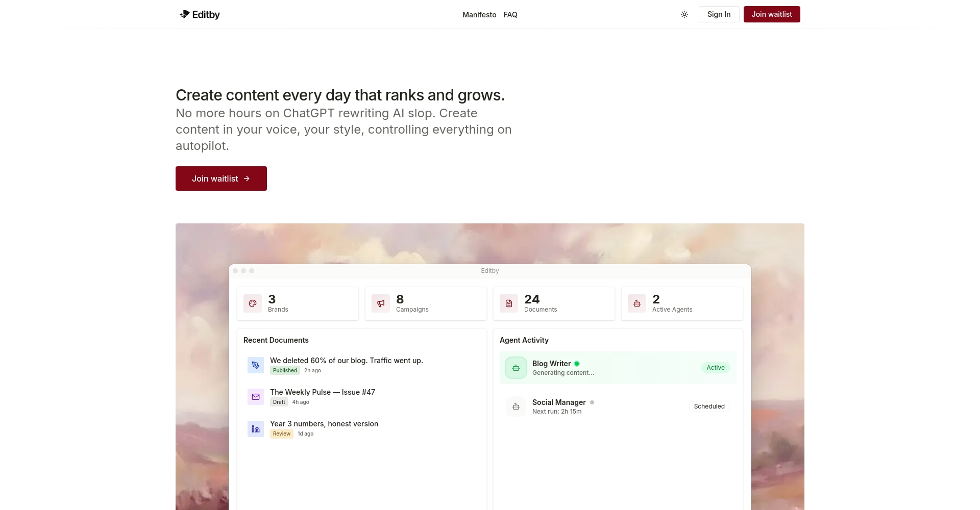Click the Social Manager agent bot icon

click(x=516, y=406)
